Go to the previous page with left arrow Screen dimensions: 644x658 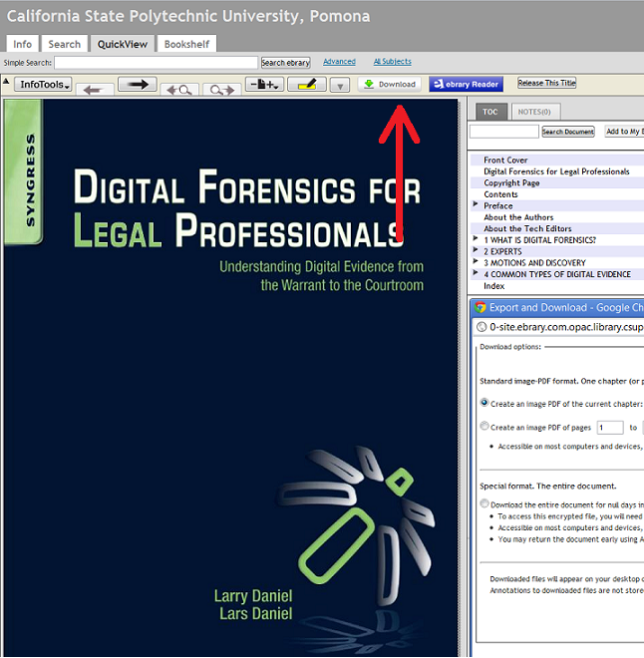point(96,89)
